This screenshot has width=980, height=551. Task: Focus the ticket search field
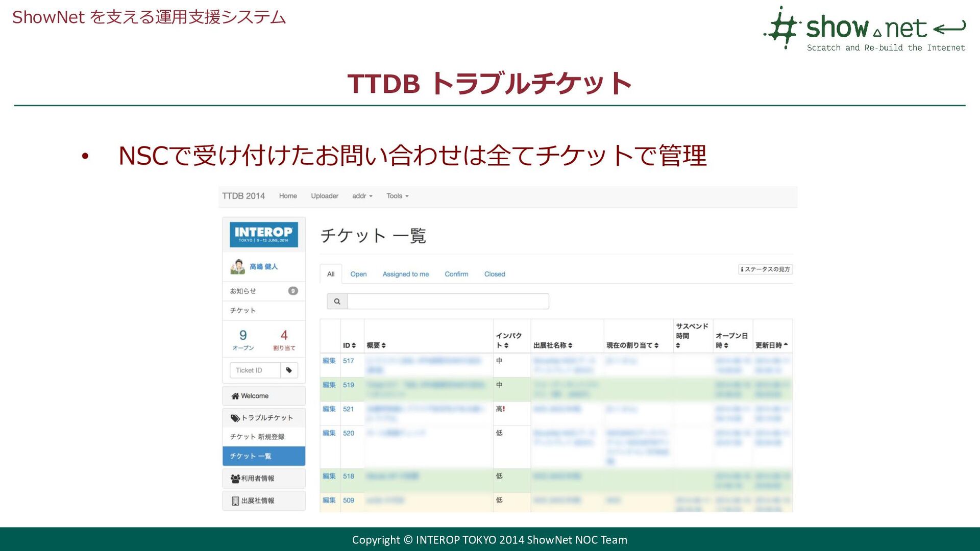click(x=448, y=302)
